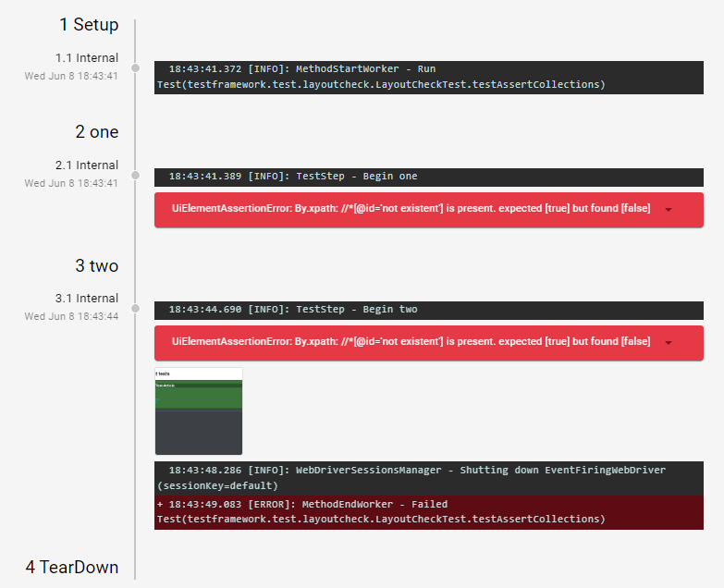
Task: Expand the error dropdown arrow under step one
Action: coord(669,210)
